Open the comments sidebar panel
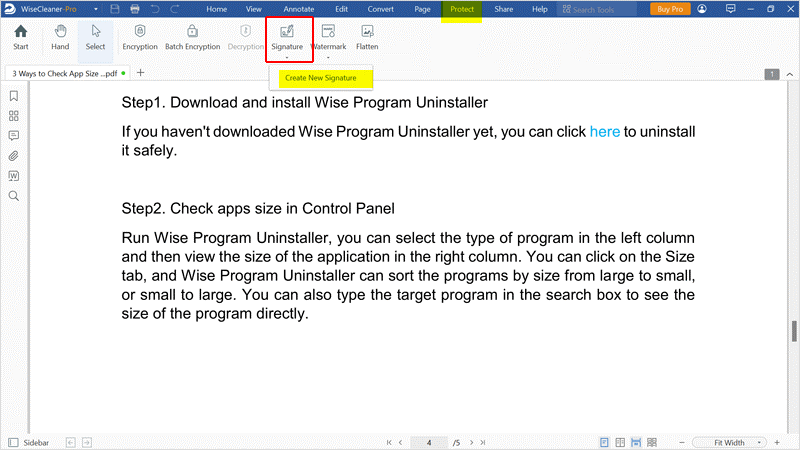The image size is (800, 450). click(x=14, y=136)
